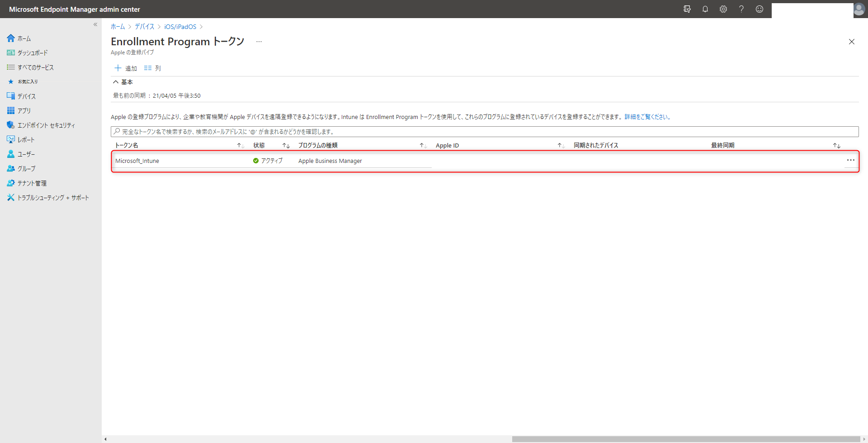Collapse the left navigation pane
The image size is (868, 443).
pos(95,24)
